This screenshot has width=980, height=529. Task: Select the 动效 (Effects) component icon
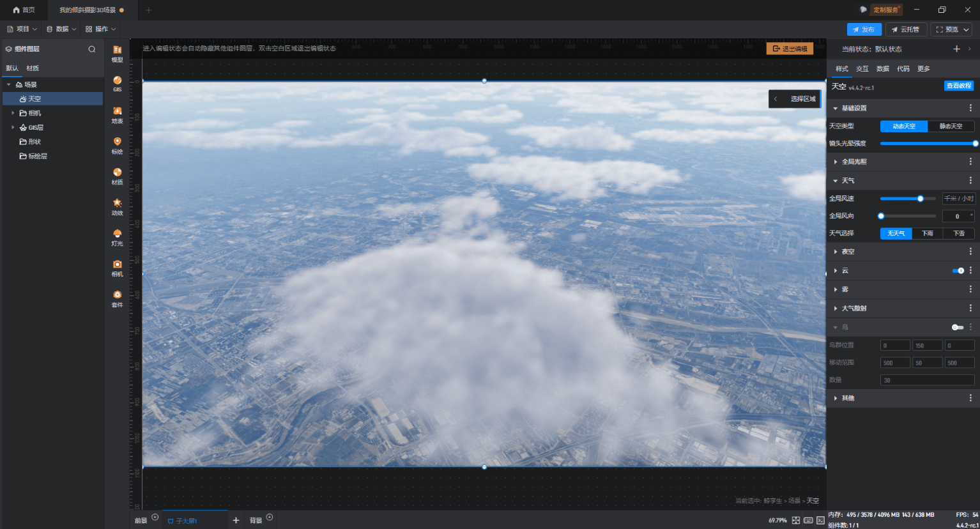[117, 206]
